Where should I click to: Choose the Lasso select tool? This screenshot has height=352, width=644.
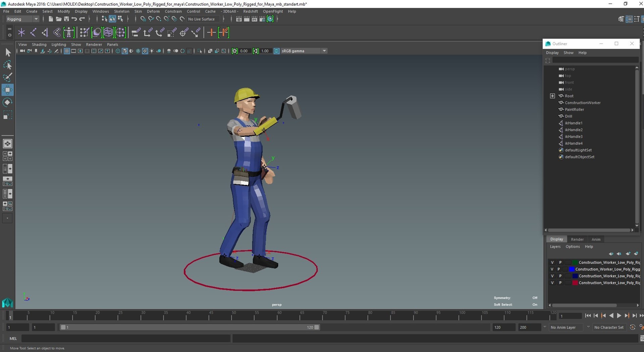[x=7, y=65]
